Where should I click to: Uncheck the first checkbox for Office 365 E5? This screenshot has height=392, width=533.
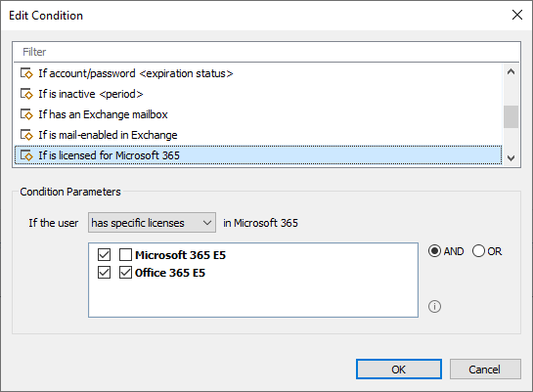[x=104, y=273]
